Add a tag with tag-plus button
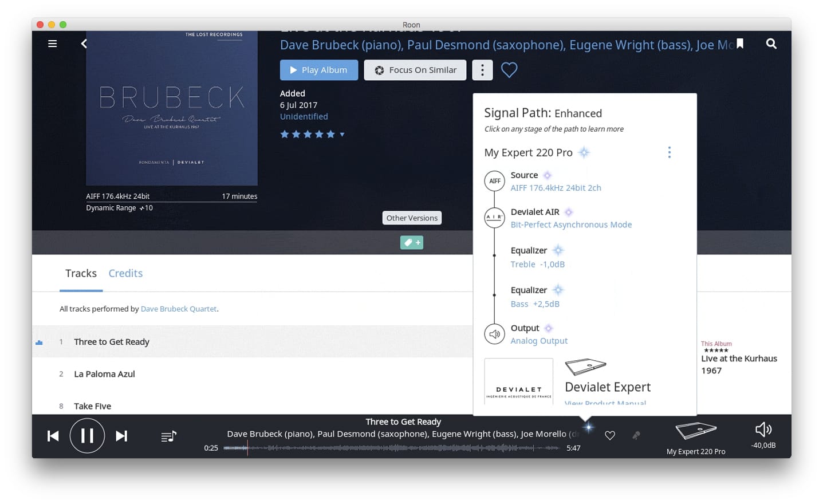The width and height of the screenshot is (823, 504). 412,242
